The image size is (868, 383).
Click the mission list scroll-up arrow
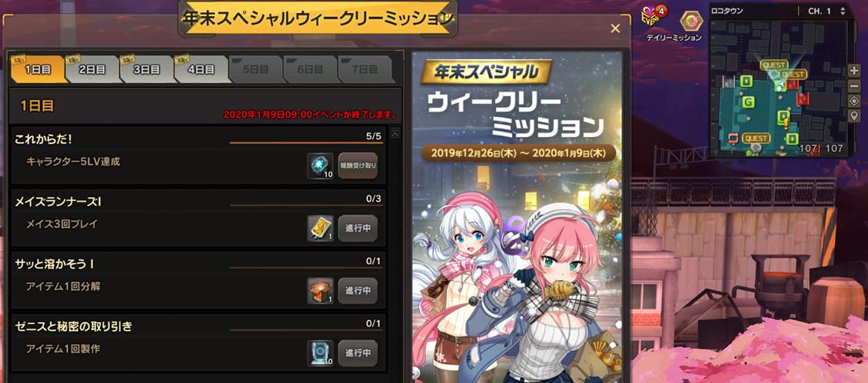click(x=395, y=132)
